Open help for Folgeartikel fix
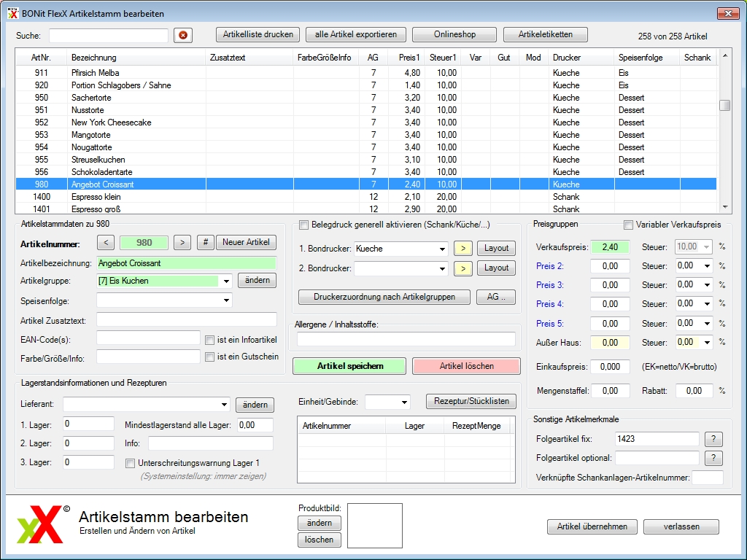 click(x=713, y=439)
